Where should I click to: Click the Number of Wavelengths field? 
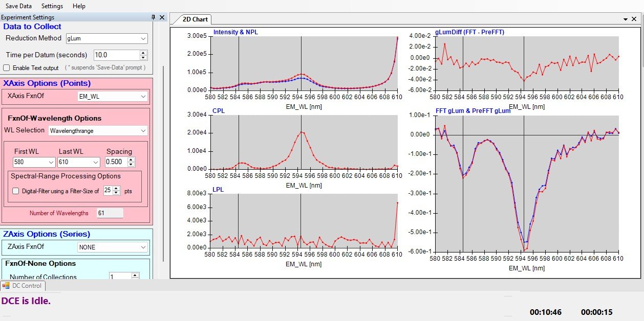pyautogui.click(x=110, y=213)
